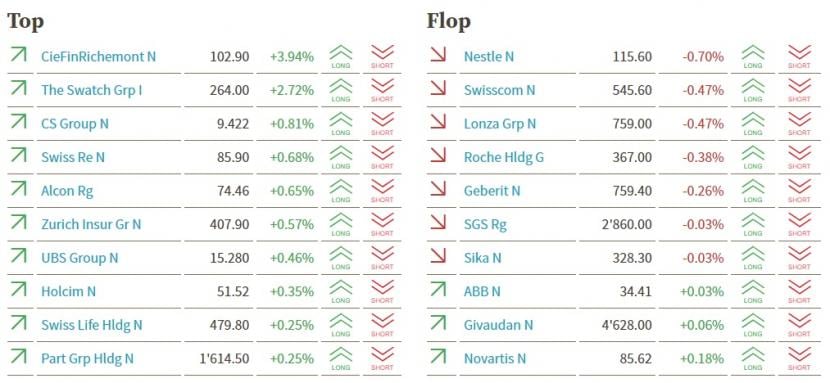This screenshot has width=830, height=383.
Task: Choose the LONG icon for UBS Group N
Action: (x=341, y=258)
